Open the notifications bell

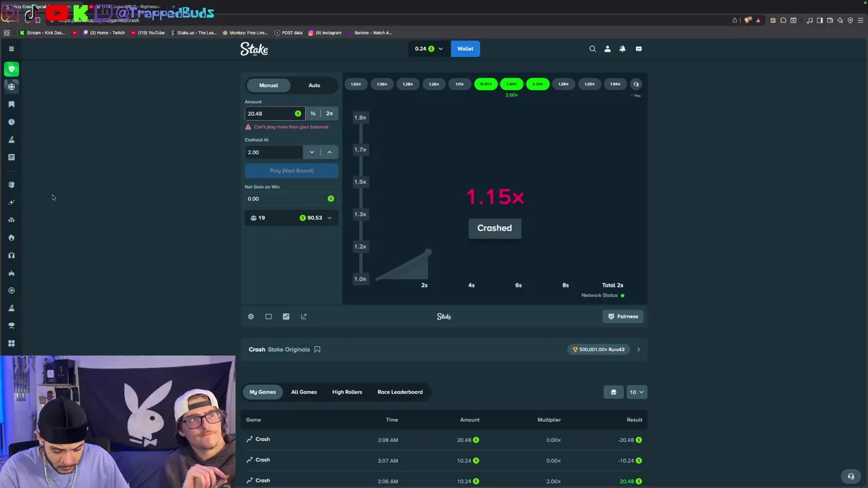623,49
